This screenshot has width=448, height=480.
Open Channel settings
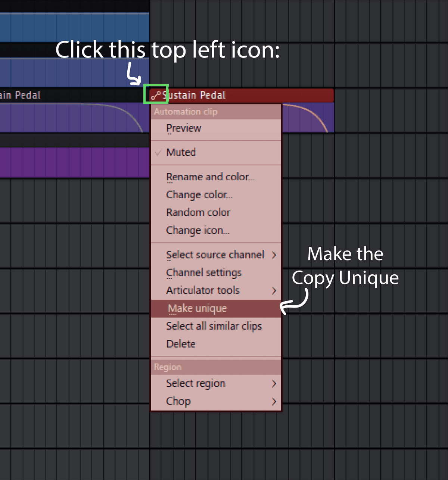pos(216,272)
